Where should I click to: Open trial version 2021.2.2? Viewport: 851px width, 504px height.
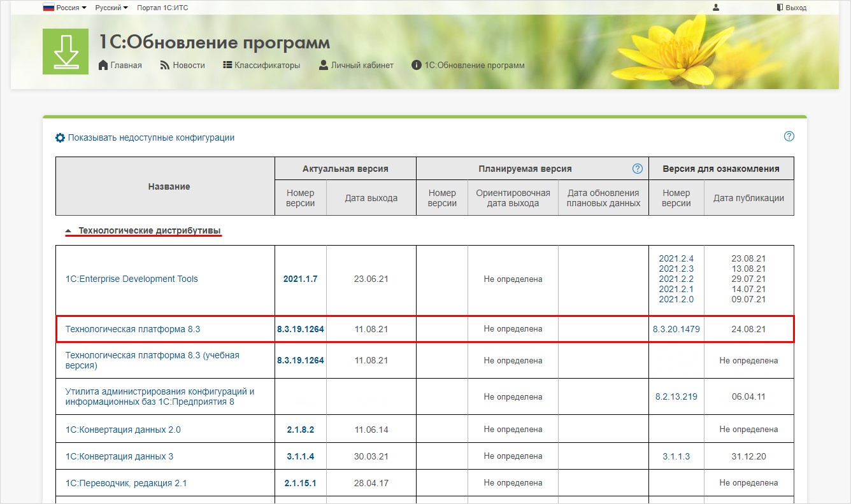pos(676,279)
